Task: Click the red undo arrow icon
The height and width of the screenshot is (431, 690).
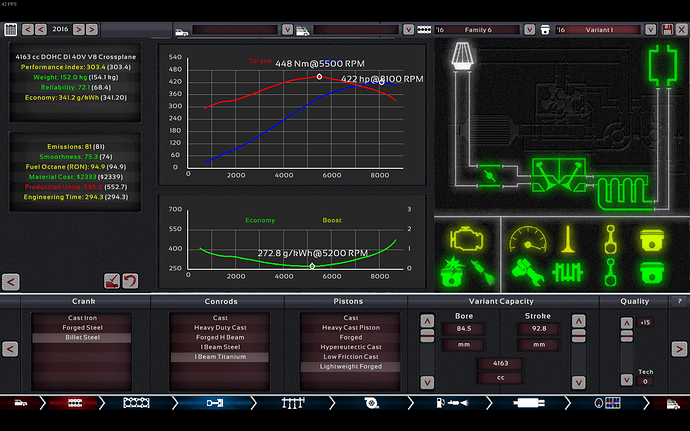Action: pyautogui.click(x=131, y=281)
